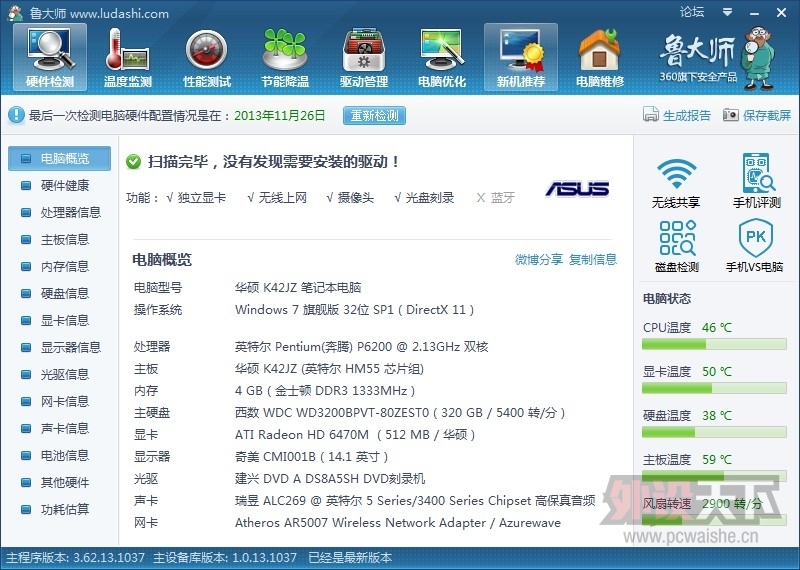
Task: Open 温度监测 temperature monitor icon
Action: click(x=128, y=57)
